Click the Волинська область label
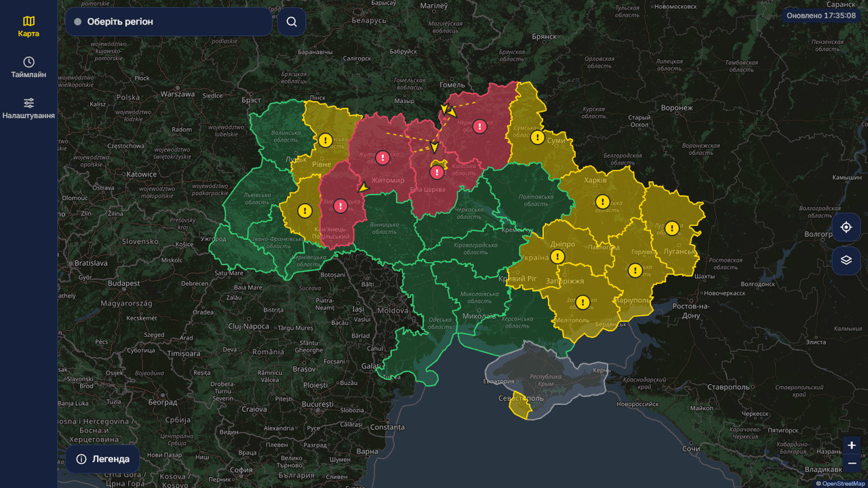868x488 pixels. click(285, 136)
